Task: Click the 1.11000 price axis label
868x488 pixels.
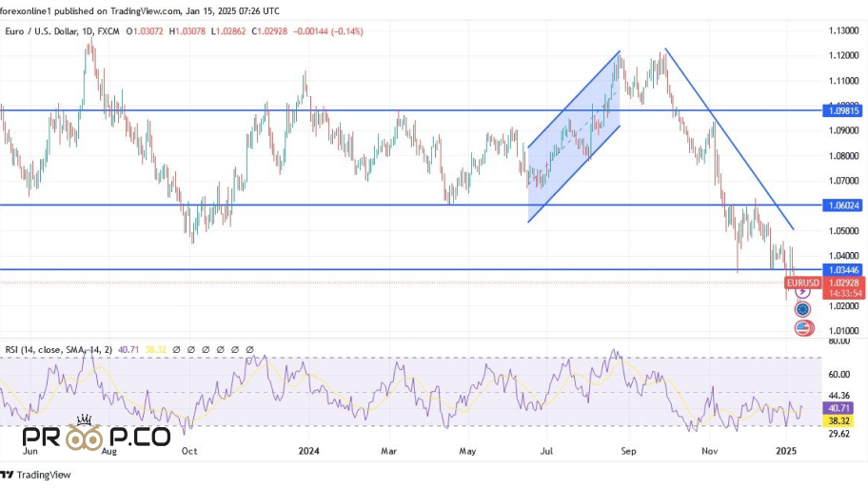Action: point(843,81)
